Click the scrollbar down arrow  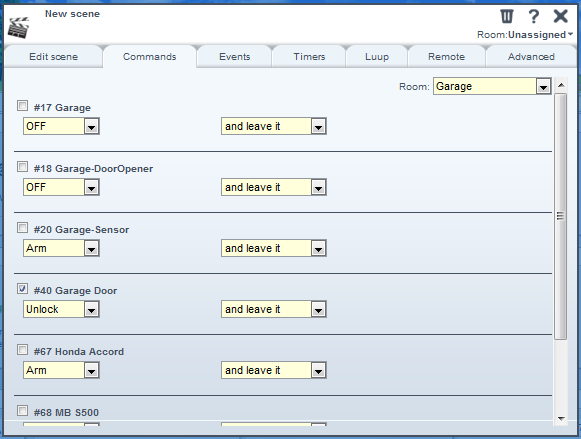coord(561,419)
